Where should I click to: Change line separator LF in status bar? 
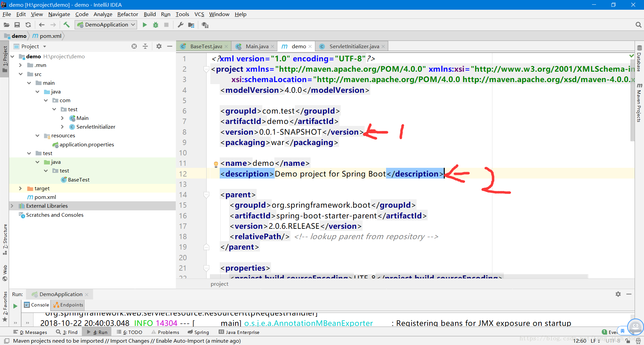[596, 341]
